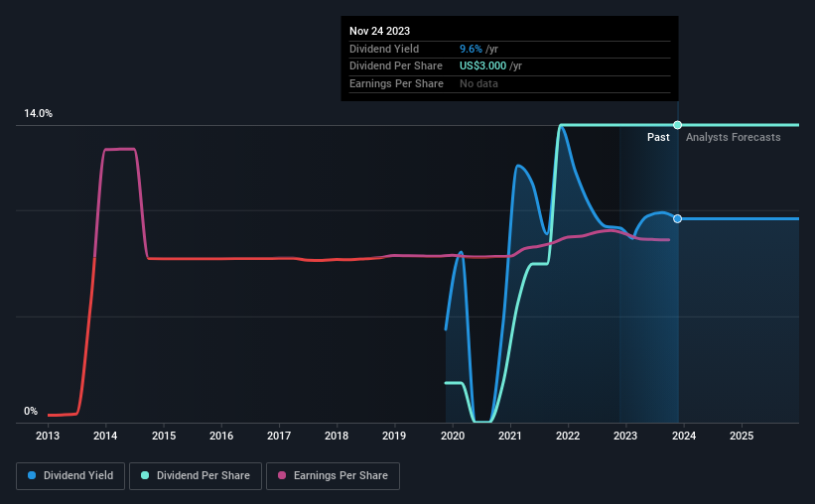Click the 2016 x-axis label
Screen dimensions: 815x504
tap(221, 436)
